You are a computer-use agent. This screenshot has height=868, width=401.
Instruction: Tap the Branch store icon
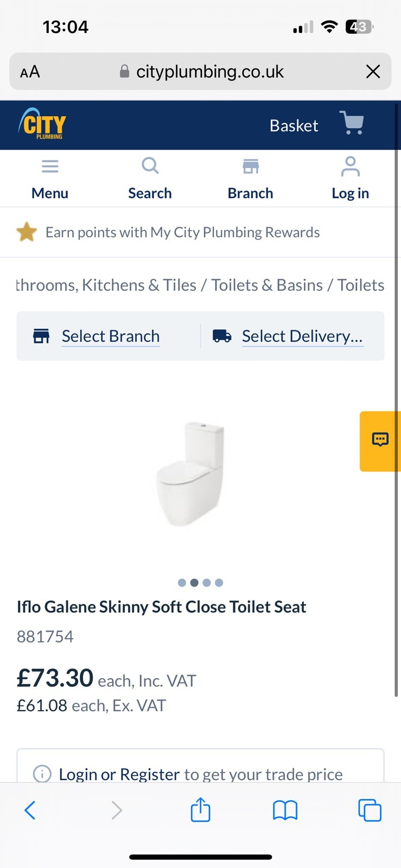point(250,167)
